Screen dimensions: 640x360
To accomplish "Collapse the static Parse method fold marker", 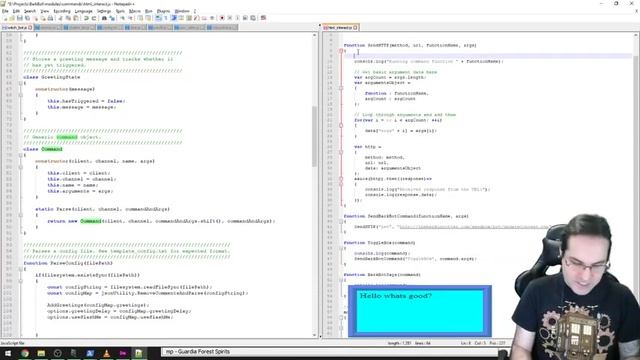I will pyautogui.click(x=20, y=215).
